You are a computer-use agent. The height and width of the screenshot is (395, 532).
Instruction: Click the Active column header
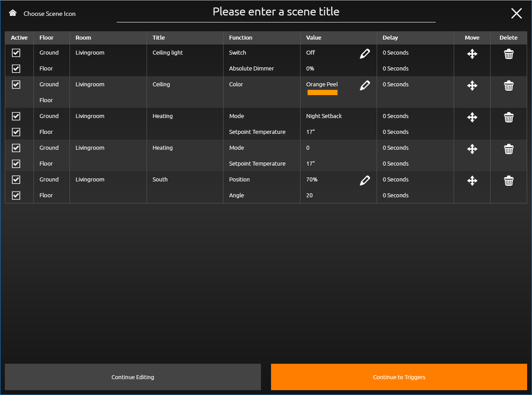click(19, 38)
